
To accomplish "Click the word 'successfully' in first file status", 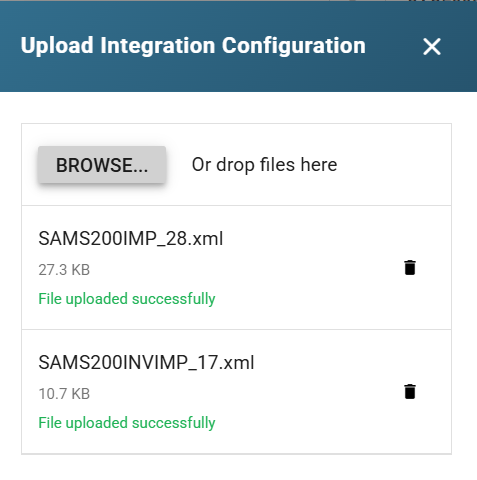I will coord(174,299).
